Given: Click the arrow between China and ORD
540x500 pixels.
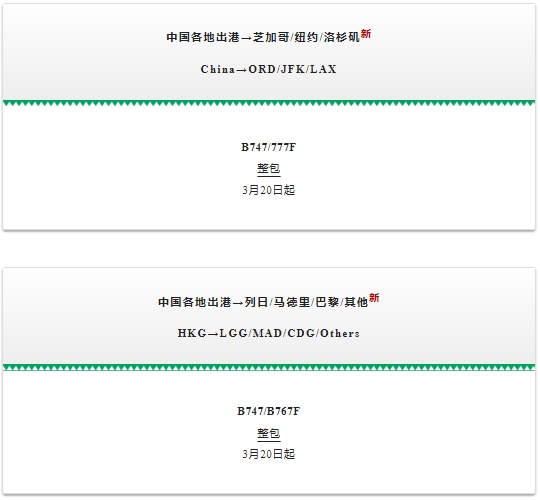Looking at the screenshot, I should [x=242, y=70].
